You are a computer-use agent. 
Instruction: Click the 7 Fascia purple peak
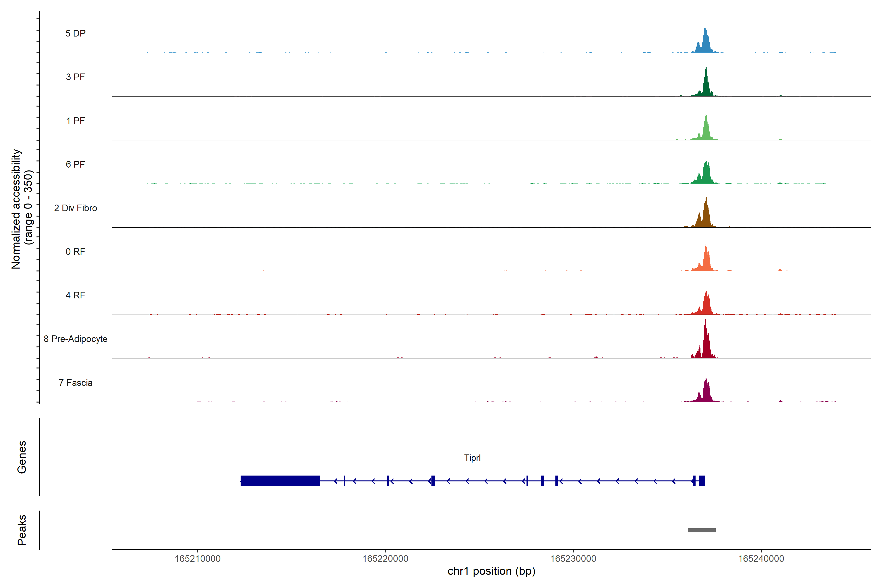pos(706,394)
